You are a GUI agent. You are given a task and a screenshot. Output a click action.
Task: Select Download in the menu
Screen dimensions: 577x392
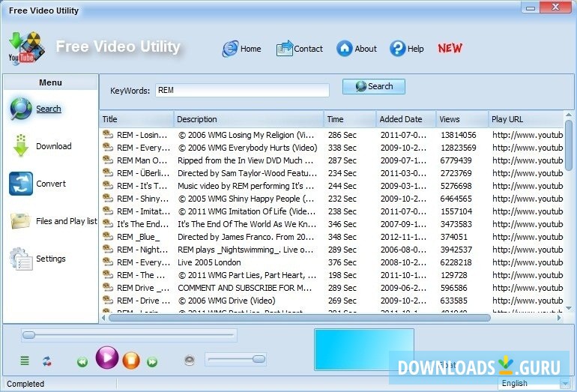[x=54, y=146]
